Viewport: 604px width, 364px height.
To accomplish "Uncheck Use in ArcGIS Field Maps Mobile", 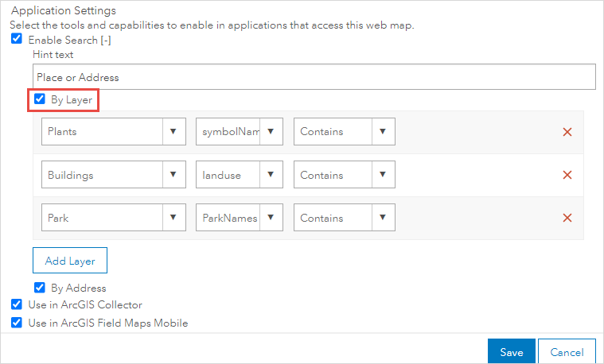I will 17,323.
